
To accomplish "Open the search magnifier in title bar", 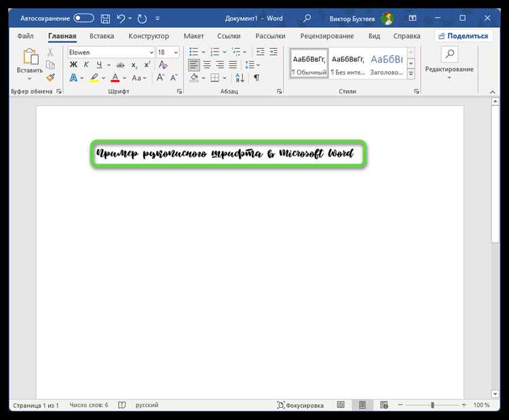I will [x=307, y=18].
